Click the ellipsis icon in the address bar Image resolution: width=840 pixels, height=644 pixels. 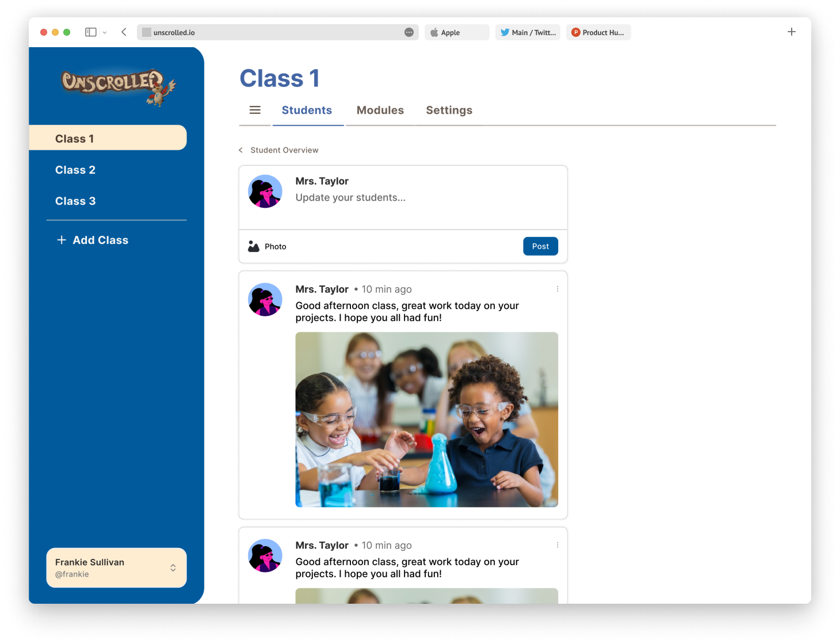click(x=409, y=32)
